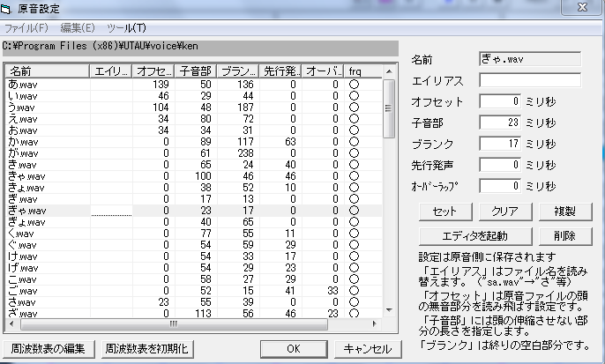
Task: Click the 複製 button
Action: [564, 212]
